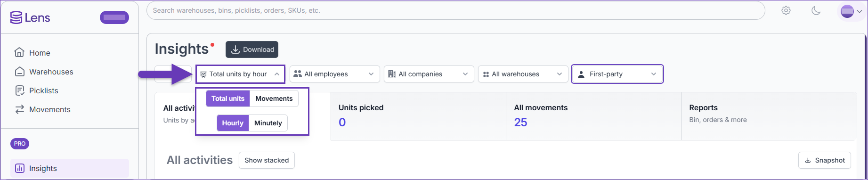Screen dimensions: 868x180
Task: Click the Lens logo icon
Action: point(16,17)
